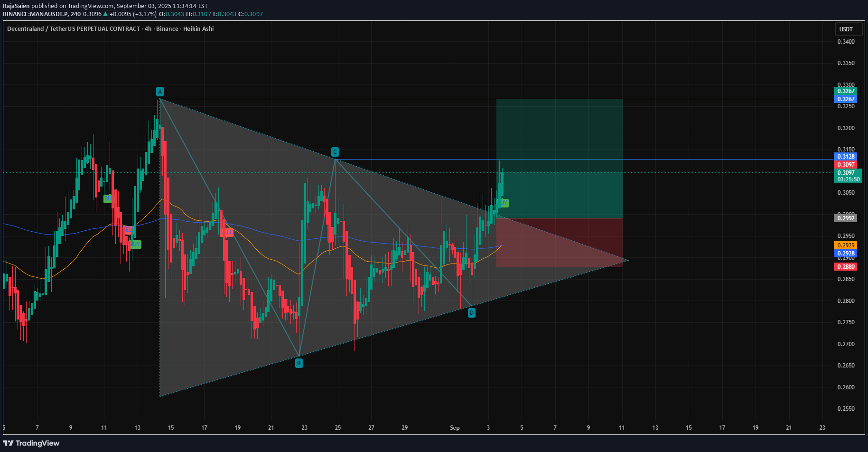Click the orange 0.2929 moving average label
This screenshot has height=452, width=868.
pyautogui.click(x=845, y=245)
